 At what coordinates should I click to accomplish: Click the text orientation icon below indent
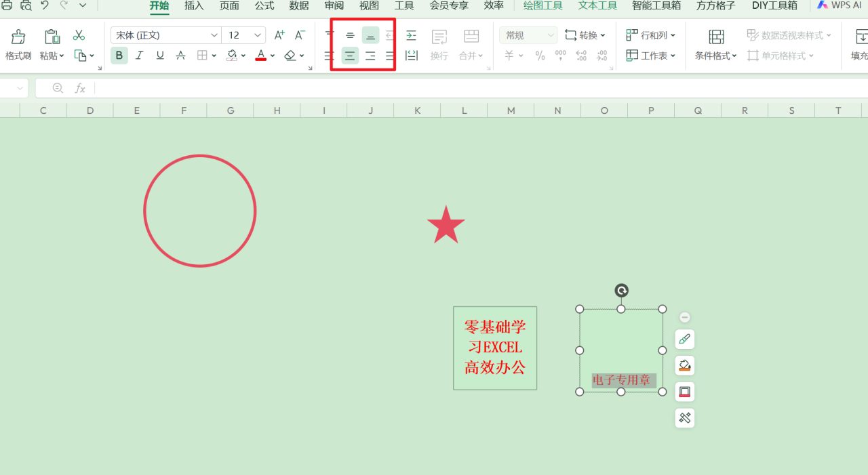pos(411,56)
